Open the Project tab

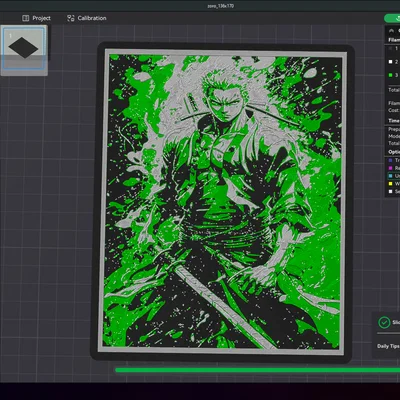coord(36,18)
